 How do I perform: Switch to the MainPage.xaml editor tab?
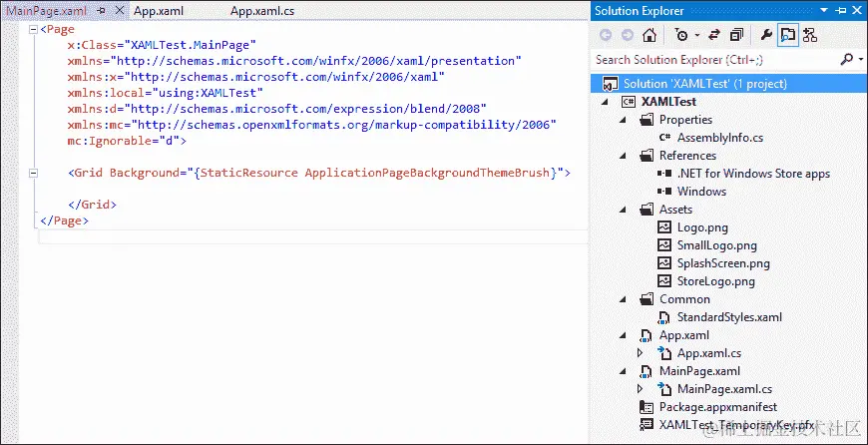click(47, 11)
